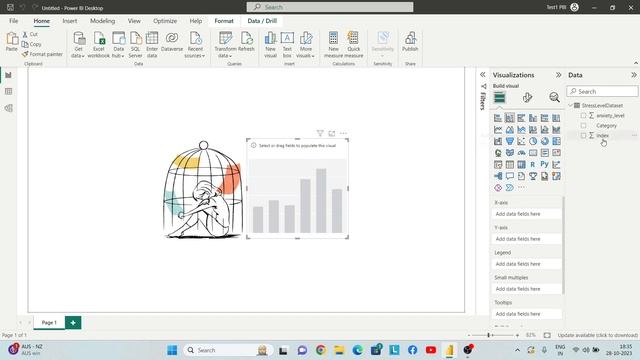The width and height of the screenshot is (640, 360).
Task: Select the Clustered column chart visual
Action: pos(533,118)
